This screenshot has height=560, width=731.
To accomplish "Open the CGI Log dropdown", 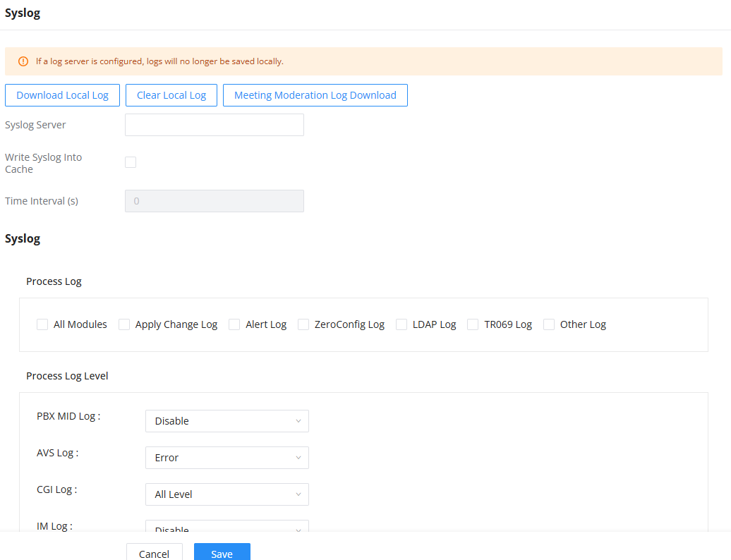I will point(227,494).
